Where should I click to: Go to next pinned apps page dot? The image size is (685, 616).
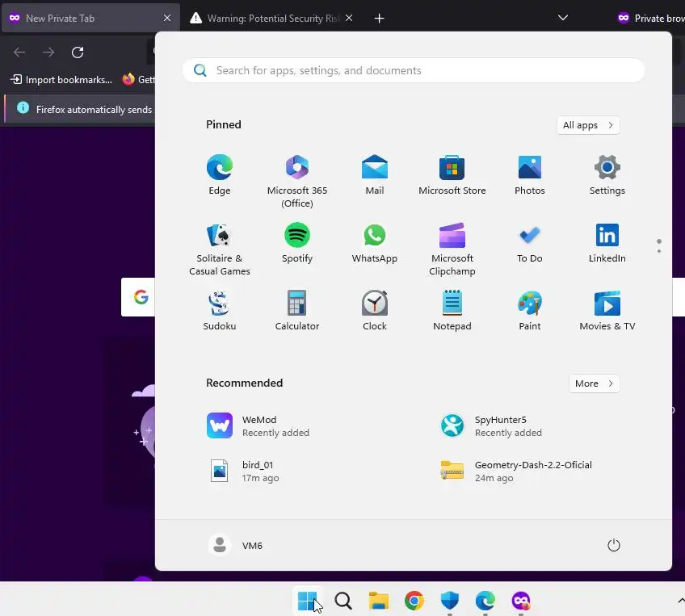659,251
